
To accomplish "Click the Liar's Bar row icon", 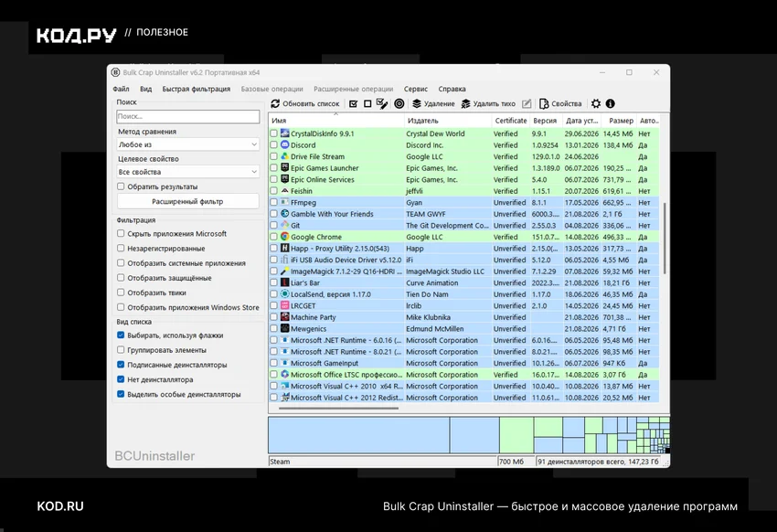I will pos(285,282).
